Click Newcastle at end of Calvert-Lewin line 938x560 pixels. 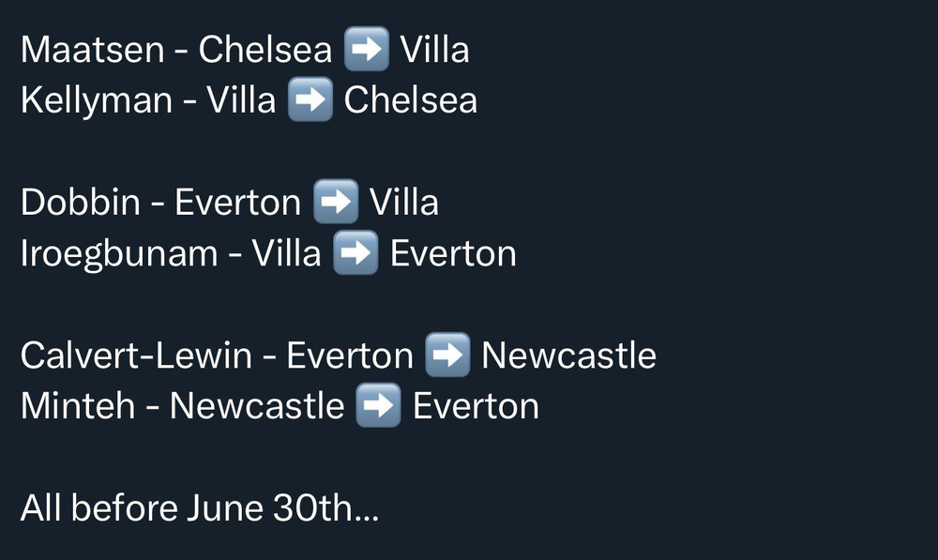(x=569, y=355)
